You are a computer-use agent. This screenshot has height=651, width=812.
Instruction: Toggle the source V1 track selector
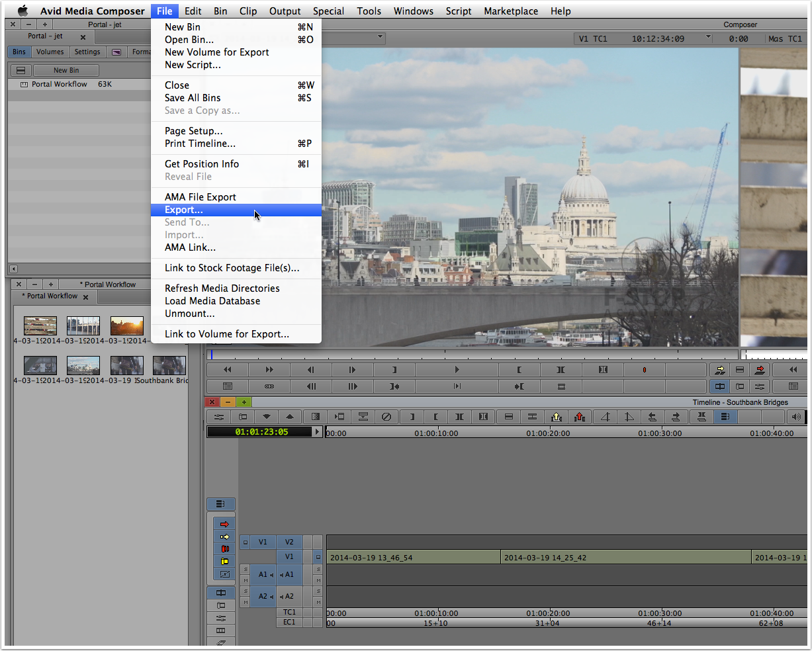tap(263, 542)
